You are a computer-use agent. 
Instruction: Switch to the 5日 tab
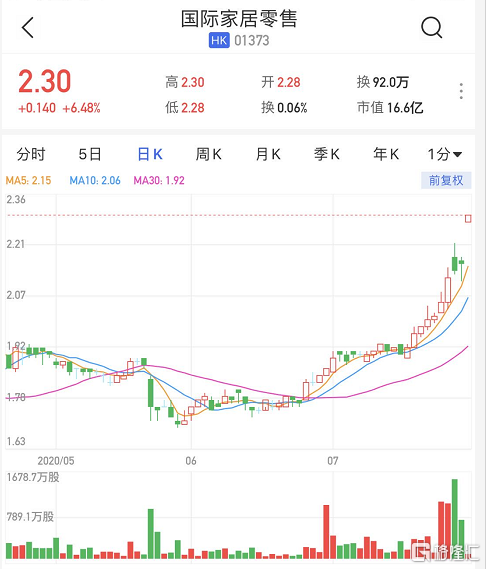pyautogui.click(x=90, y=154)
